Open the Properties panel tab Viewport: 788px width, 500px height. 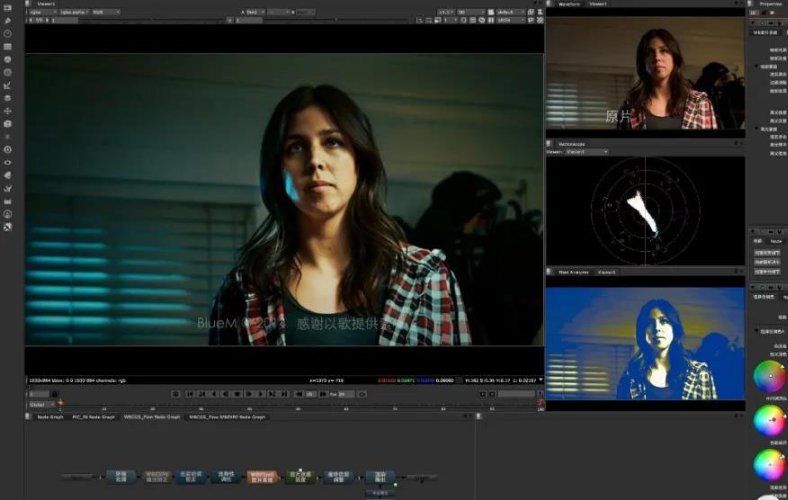tap(770, 4)
